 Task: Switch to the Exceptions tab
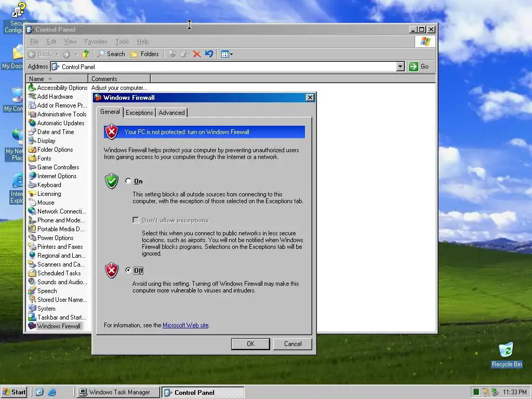(139, 113)
